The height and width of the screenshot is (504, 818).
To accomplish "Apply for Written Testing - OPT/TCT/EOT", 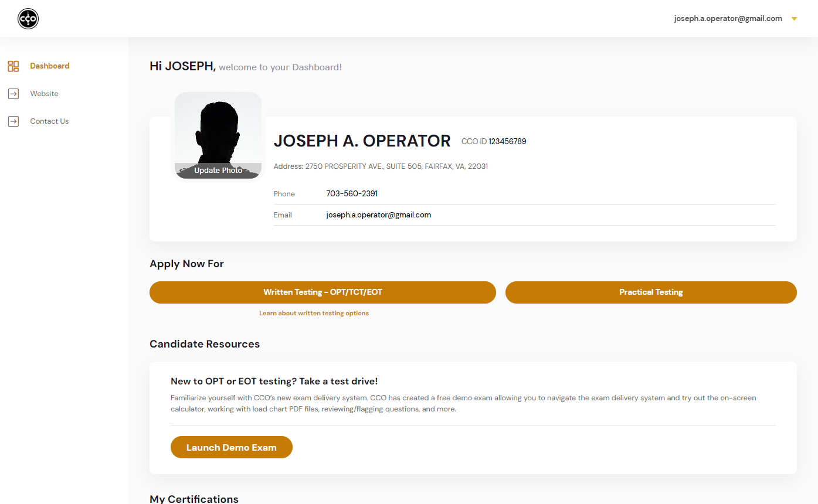I will 323,292.
